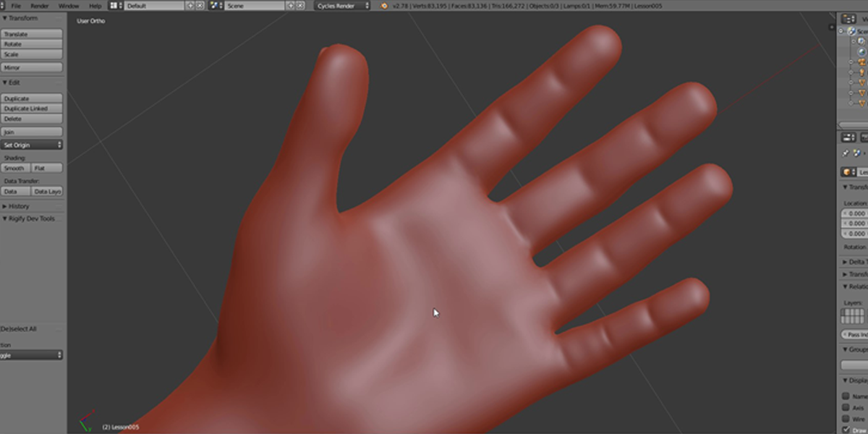Screen dimensions: 868x434
Task: Open the Cycles Render engine dropdown
Action: point(342,5)
